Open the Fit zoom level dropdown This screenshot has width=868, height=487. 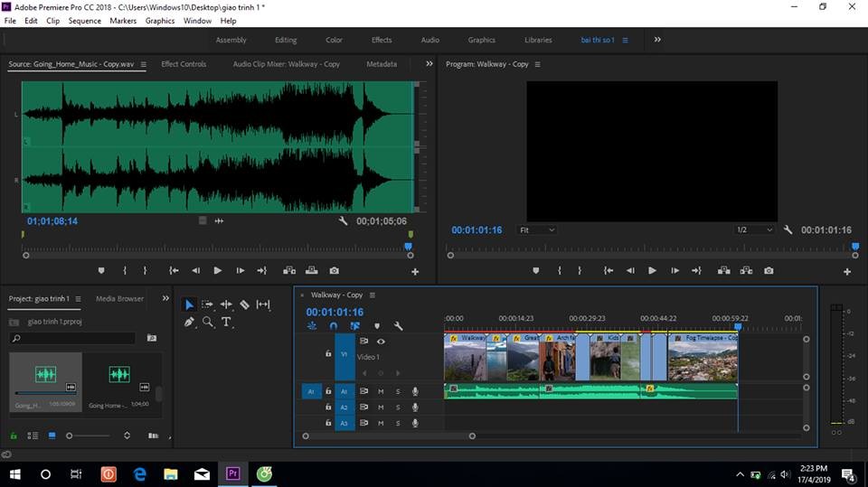[536, 229]
